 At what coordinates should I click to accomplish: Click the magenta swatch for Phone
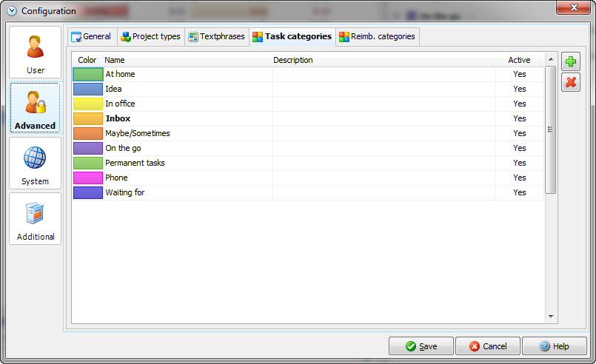tap(88, 178)
